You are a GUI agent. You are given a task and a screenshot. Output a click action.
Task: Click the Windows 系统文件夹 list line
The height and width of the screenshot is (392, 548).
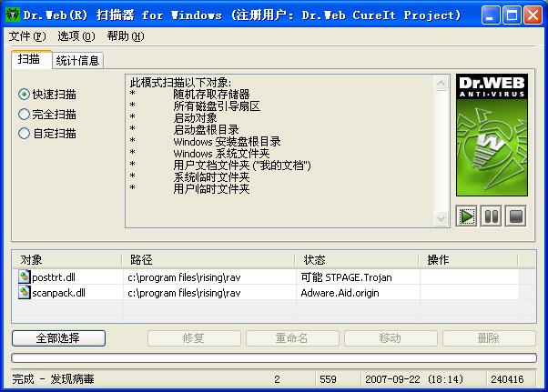pos(221,154)
